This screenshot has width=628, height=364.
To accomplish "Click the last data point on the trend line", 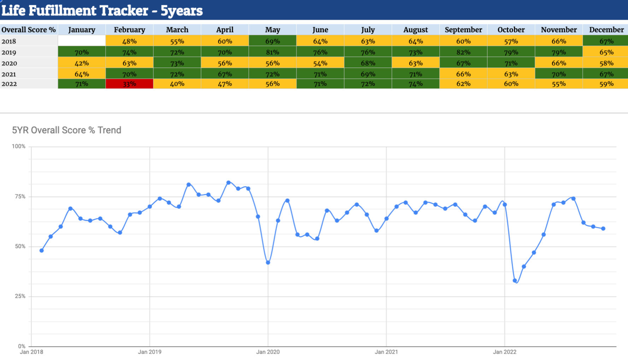I will [x=603, y=229].
